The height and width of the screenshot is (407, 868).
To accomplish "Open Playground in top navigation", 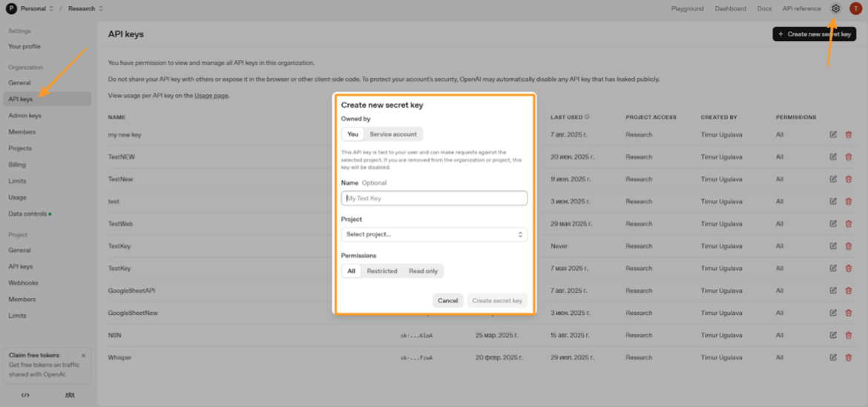I will click(688, 8).
